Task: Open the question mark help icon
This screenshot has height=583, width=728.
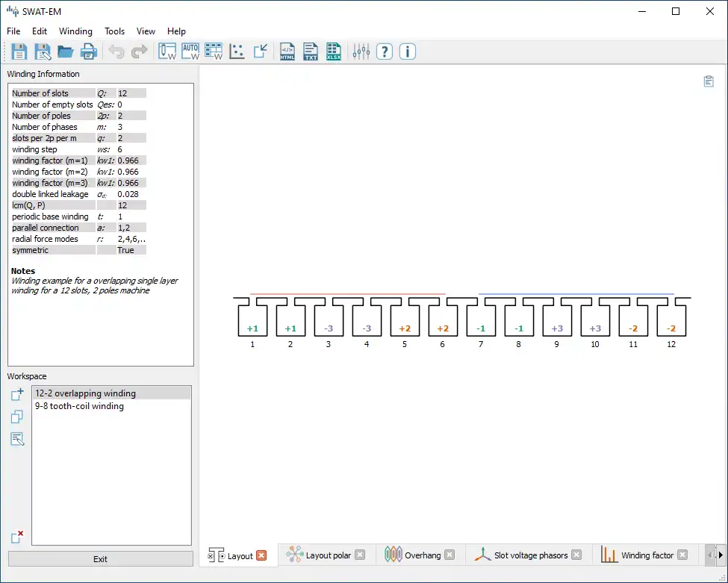Action: point(384,52)
